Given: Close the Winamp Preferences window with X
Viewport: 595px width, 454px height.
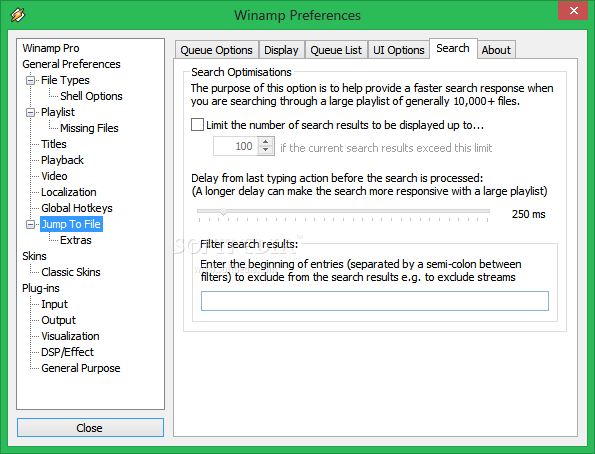Looking at the screenshot, I should coord(573,11).
